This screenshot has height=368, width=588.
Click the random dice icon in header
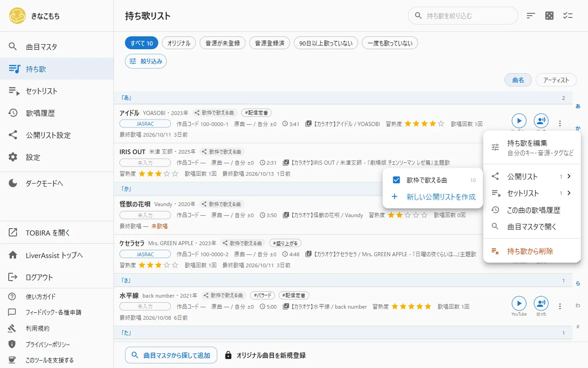(549, 16)
